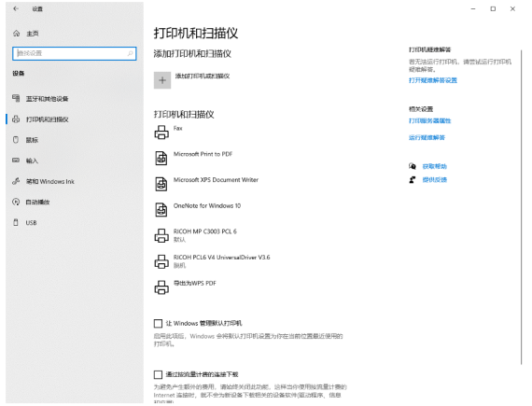Select Microsoft XPS Document Writer icon
Screen dimensions: 532x406
tap(161, 184)
